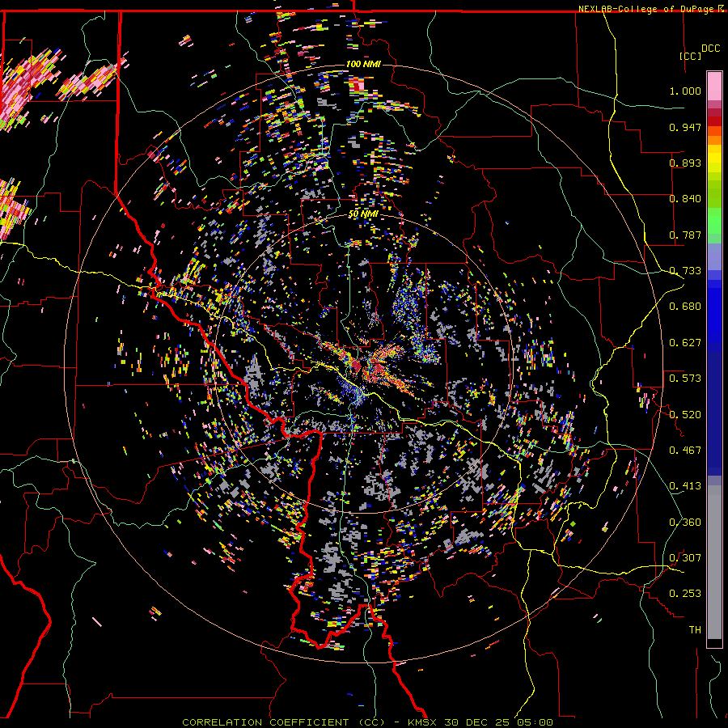Click the 0.787 legend value
728x728 pixels.
click(685, 235)
